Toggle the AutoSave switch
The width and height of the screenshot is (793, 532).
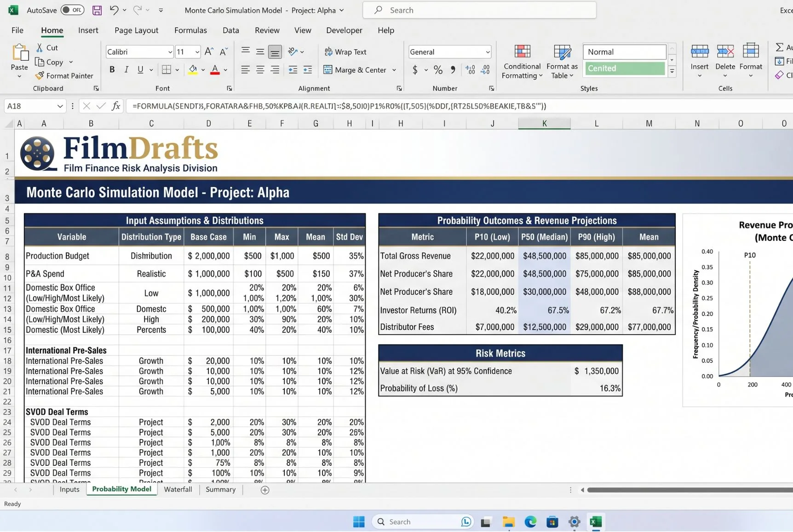click(x=72, y=10)
